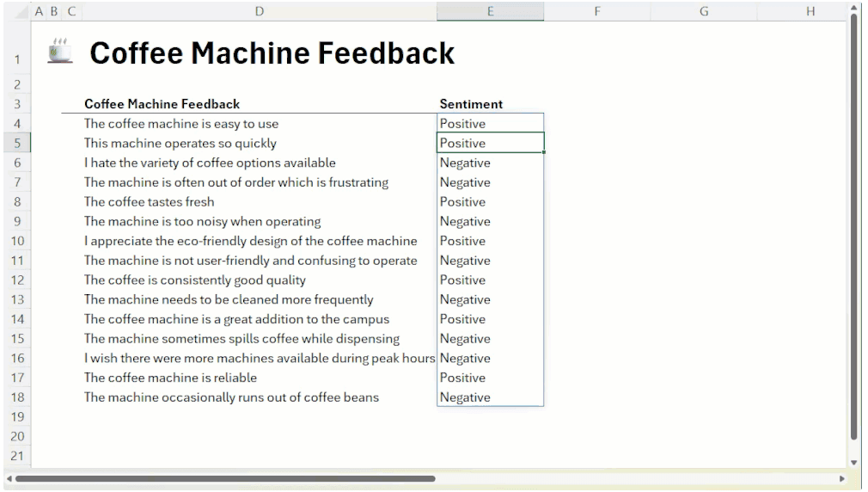
Task: Select cell about spilling coffee while dispensing
Action: 259,338
